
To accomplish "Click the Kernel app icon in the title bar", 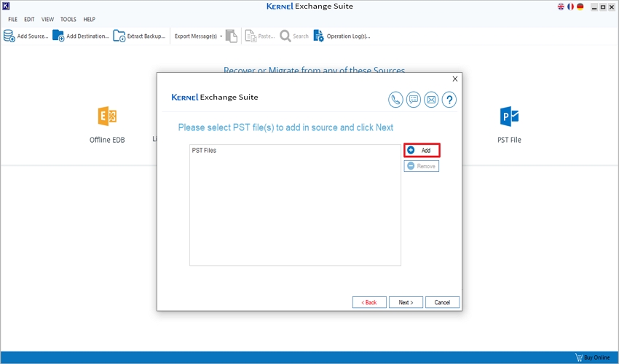I will [x=6, y=6].
